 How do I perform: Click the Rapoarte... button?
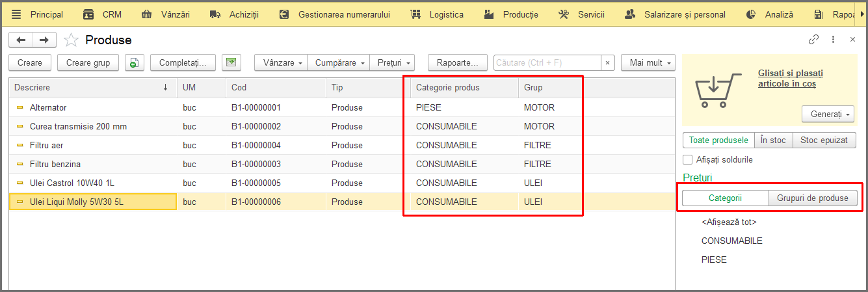pyautogui.click(x=457, y=63)
